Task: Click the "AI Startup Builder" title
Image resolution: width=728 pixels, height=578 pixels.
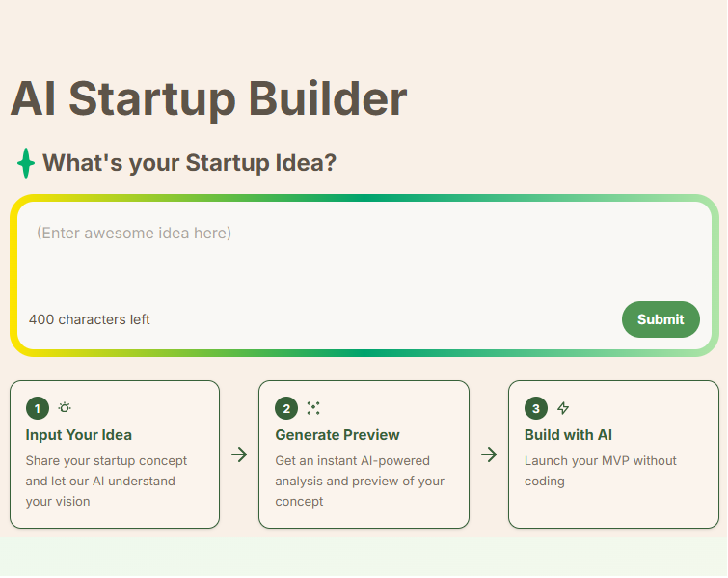Action: point(208,98)
